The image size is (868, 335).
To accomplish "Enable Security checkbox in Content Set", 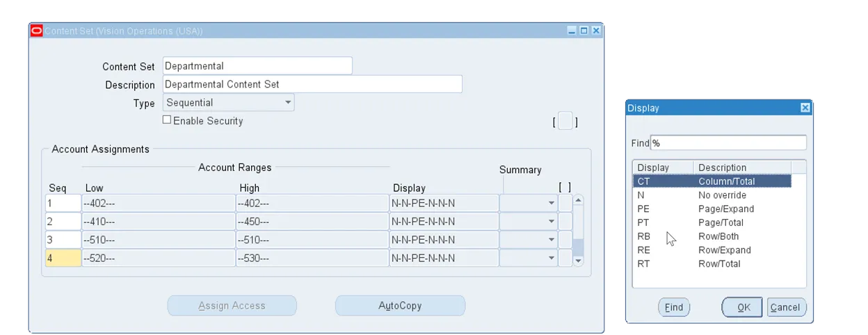I will 167,120.
